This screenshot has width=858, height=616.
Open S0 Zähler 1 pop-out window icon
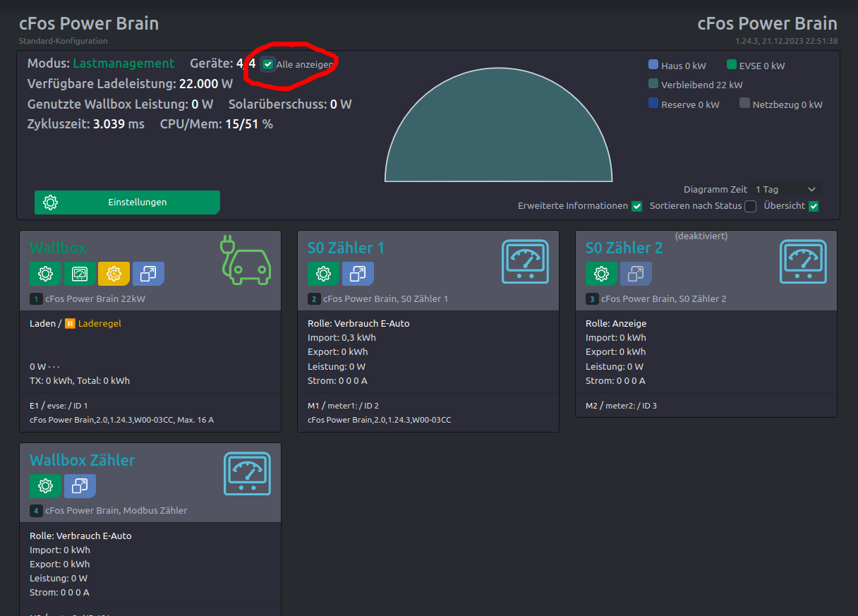pyautogui.click(x=358, y=274)
